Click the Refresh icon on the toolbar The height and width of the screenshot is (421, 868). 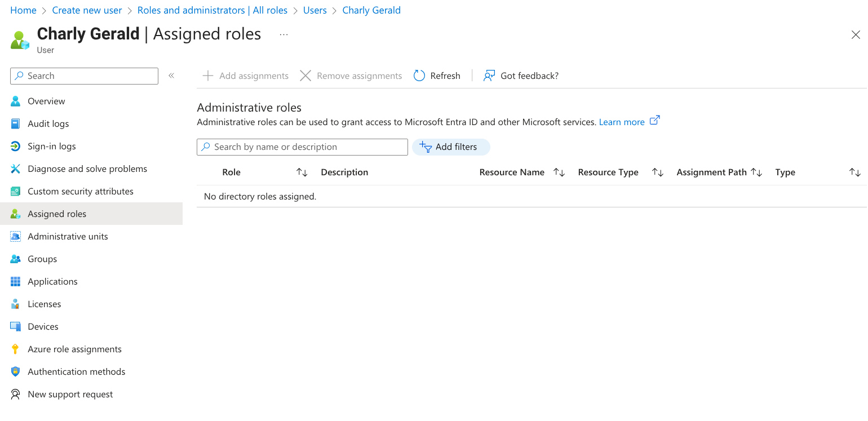(418, 75)
